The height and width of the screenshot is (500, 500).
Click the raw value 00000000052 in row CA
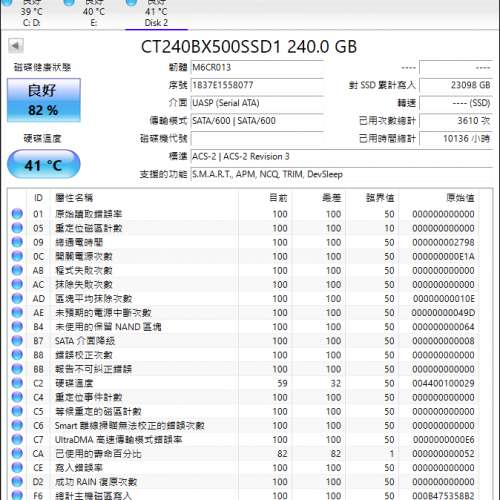pyautogui.click(x=443, y=454)
